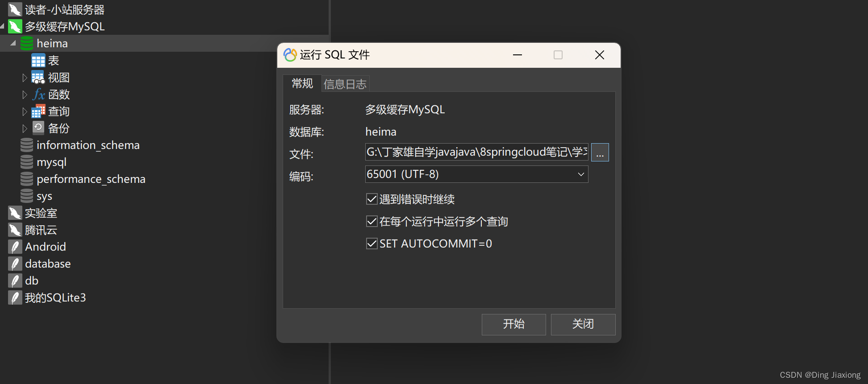Select the 常规 tab
The image size is (868, 384).
tap(302, 83)
